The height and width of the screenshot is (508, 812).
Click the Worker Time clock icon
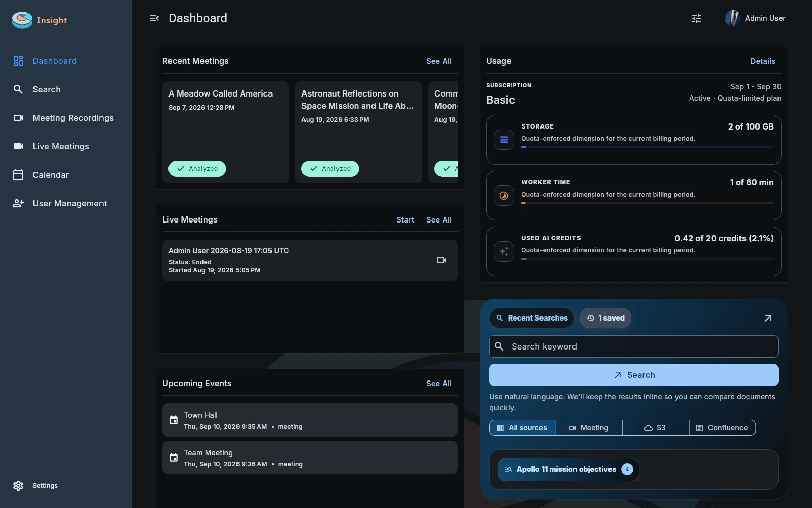coord(504,196)
